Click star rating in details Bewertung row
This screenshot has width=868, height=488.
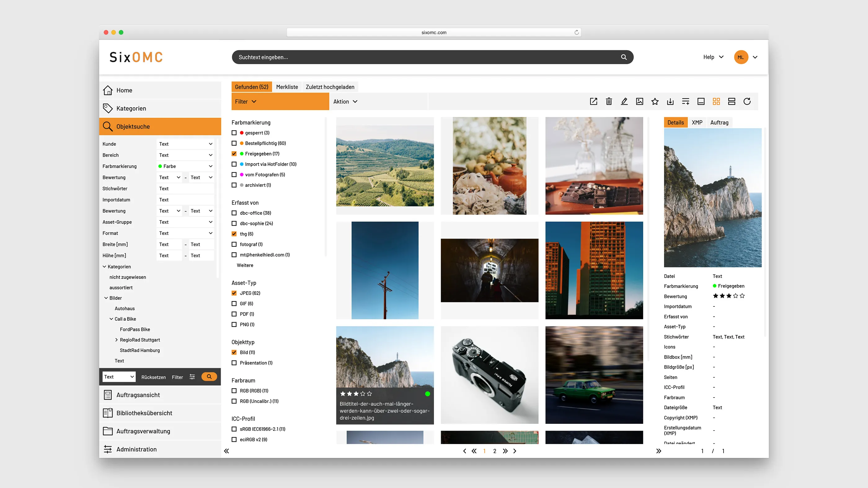tap(728, 296)
